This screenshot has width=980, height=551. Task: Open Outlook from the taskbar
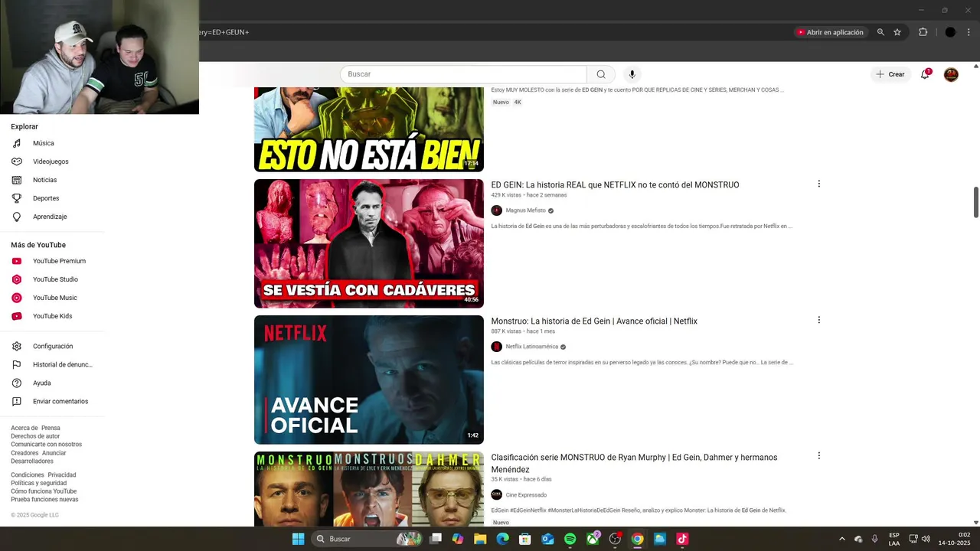pyautogui.click(x=547, y=539)
